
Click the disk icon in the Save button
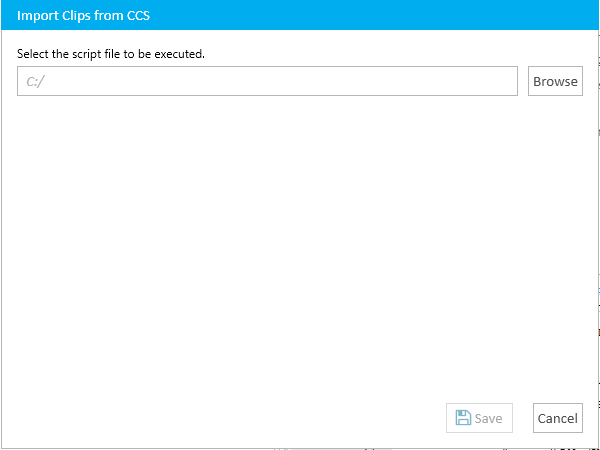(x=463, y=418)
